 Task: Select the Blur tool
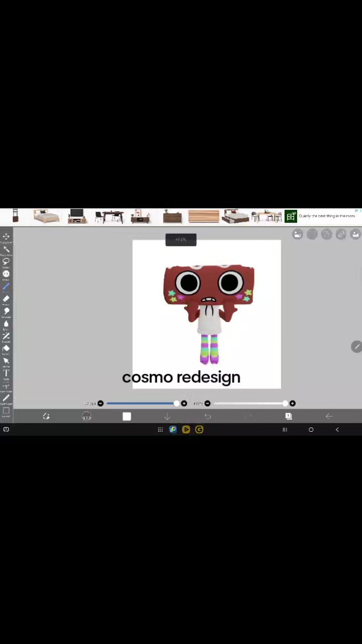pos(6,324)
